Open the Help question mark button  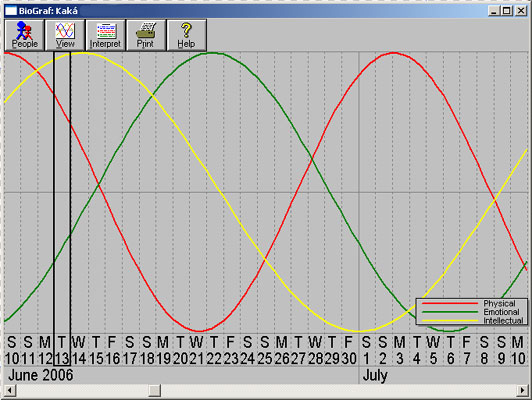point(186,35)
